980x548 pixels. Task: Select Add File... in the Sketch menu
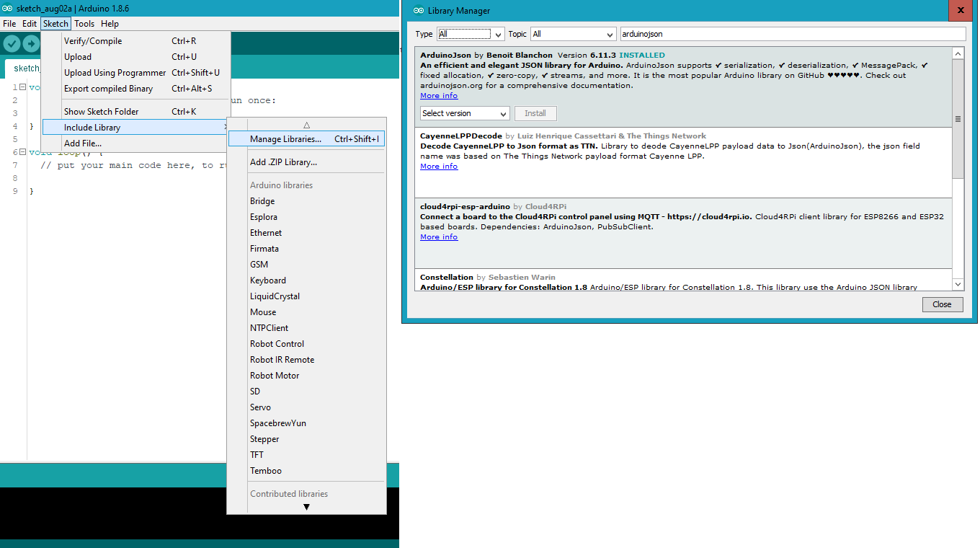tap(135, 143)
